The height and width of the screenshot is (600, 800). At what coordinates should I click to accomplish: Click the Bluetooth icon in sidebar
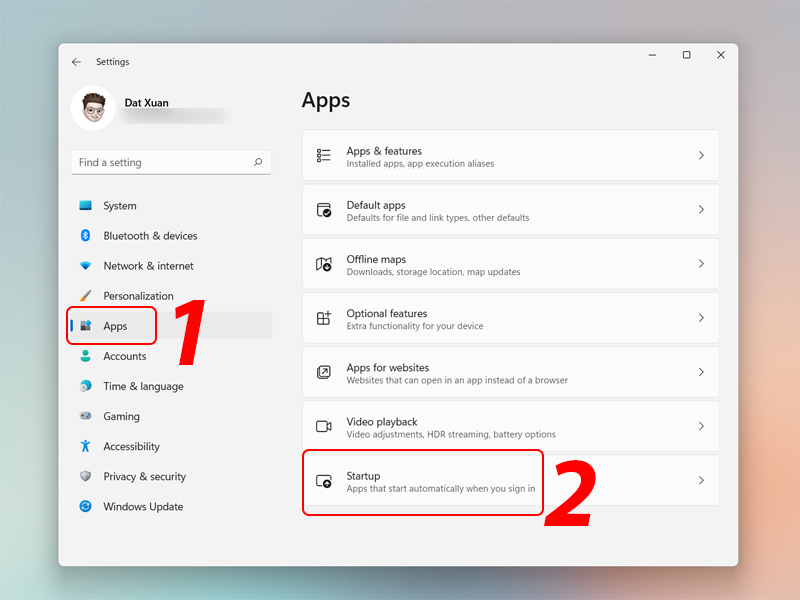[85, 235]
